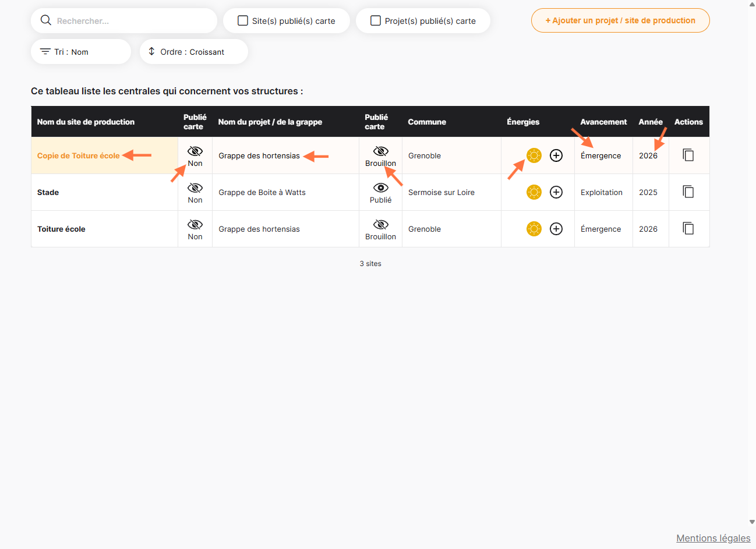The width and height of the screenshot is (756, 549).
Task: Open the Tri : Nom sort dropdown
Action: (81, 52)
